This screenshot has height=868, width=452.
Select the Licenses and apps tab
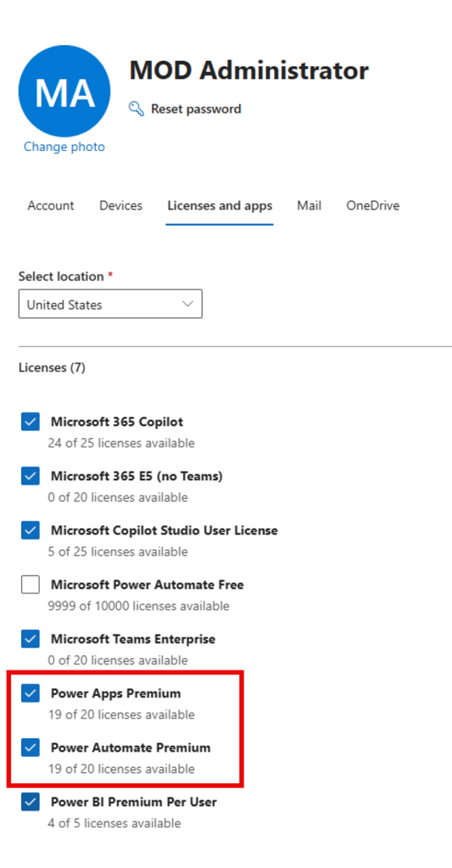(220, 205)
